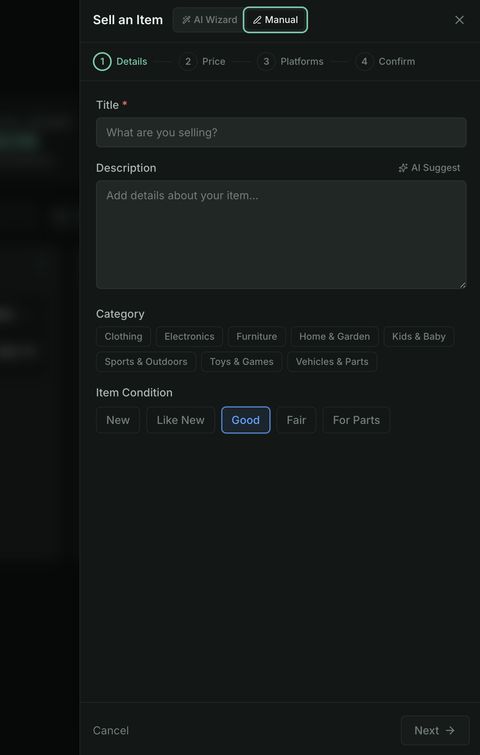Click the Title input field
The image size is (480, 755).
point(281,132)
